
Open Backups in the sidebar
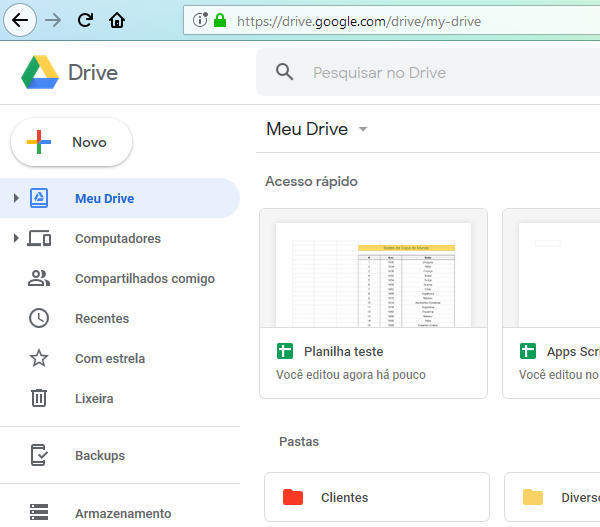(x=100, y=456)
